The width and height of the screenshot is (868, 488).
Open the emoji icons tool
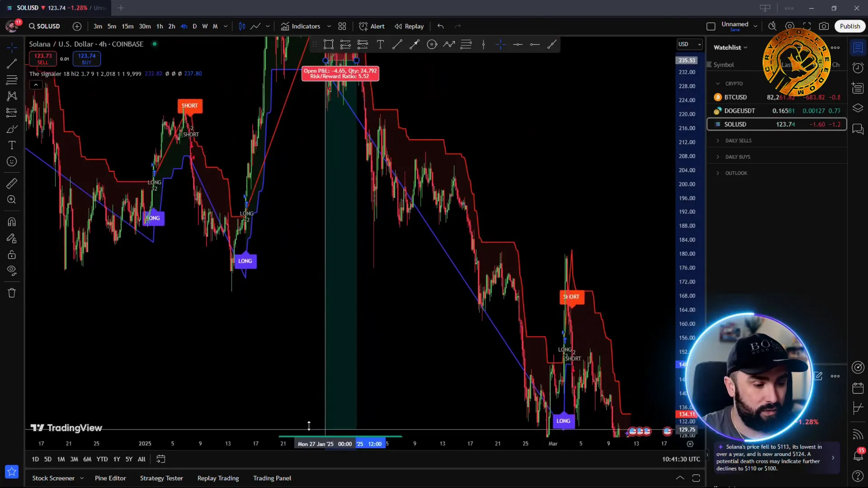point(12,161)
